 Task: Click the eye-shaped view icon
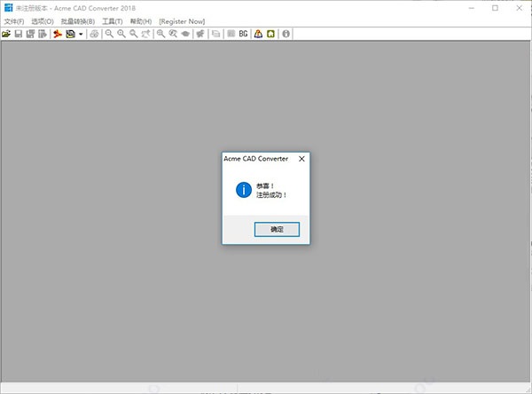[x=185, y=34]
